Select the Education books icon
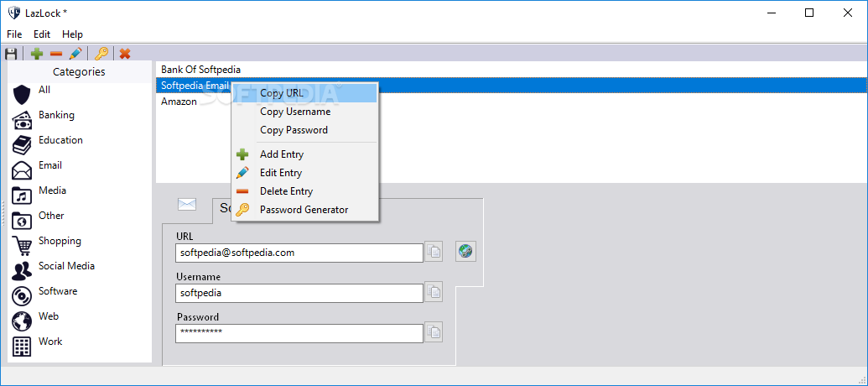Viewport: 868px width, 386px height. pyautogui.click(x=22, y=145)
